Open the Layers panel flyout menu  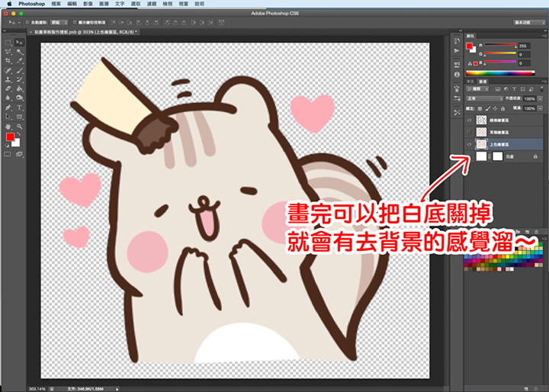tap(544, 82)
